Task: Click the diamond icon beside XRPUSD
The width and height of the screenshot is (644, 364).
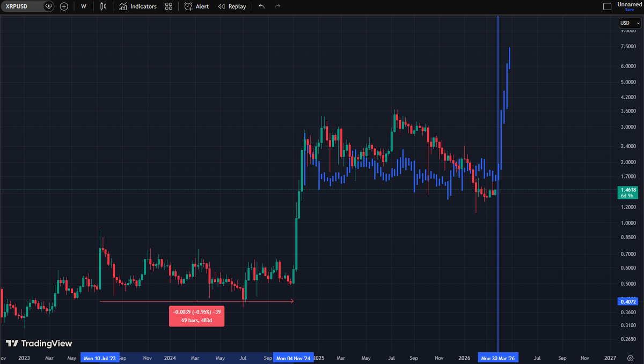Action: 49,6
